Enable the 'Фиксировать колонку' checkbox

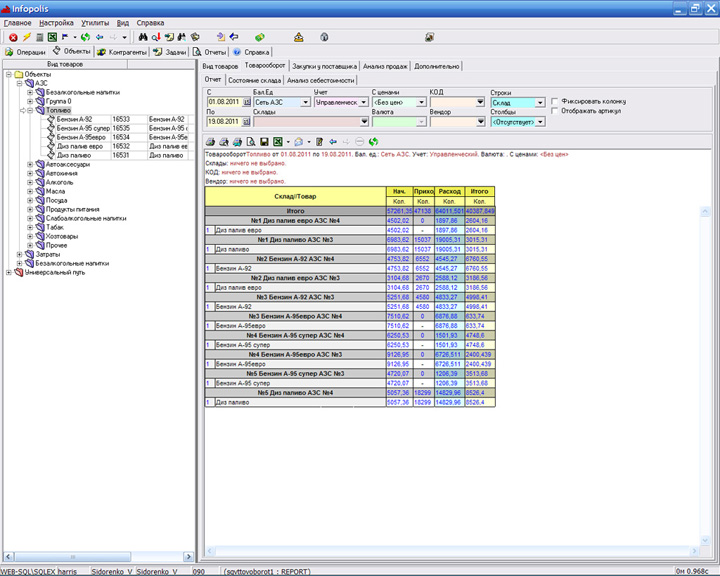click(554, 101)
